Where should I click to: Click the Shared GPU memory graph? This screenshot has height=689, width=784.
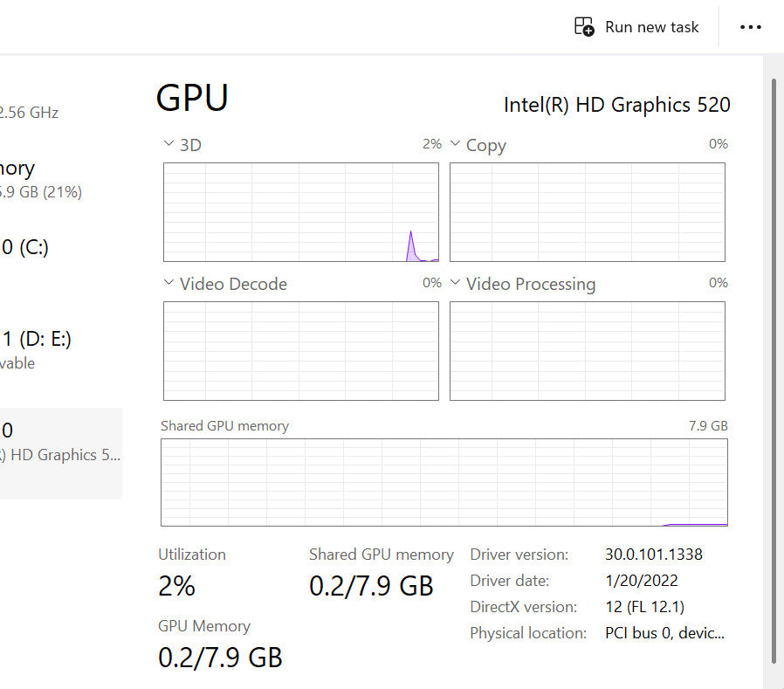(x=444, y=481)
